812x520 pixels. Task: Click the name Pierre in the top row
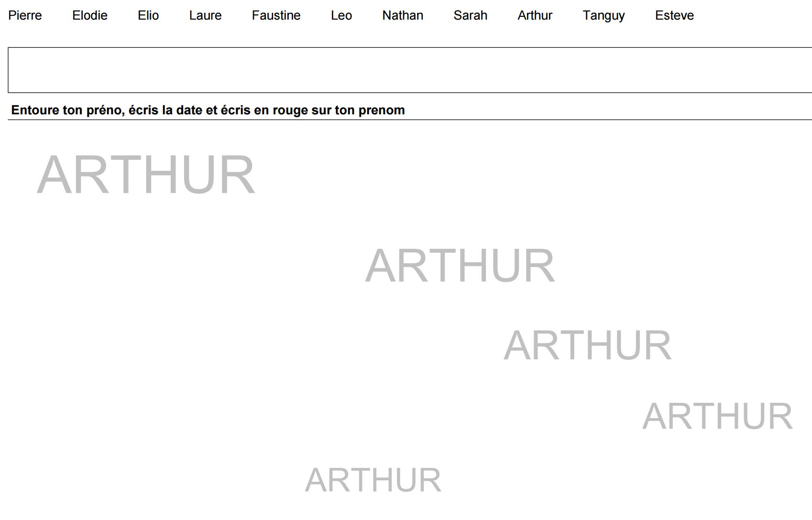[x=25, y=15]
